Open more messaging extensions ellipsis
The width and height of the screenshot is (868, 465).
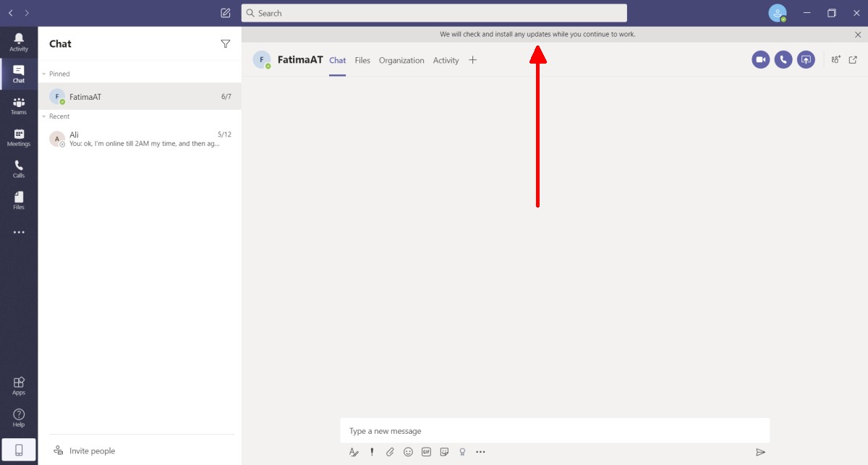click(x=480, y=452)
